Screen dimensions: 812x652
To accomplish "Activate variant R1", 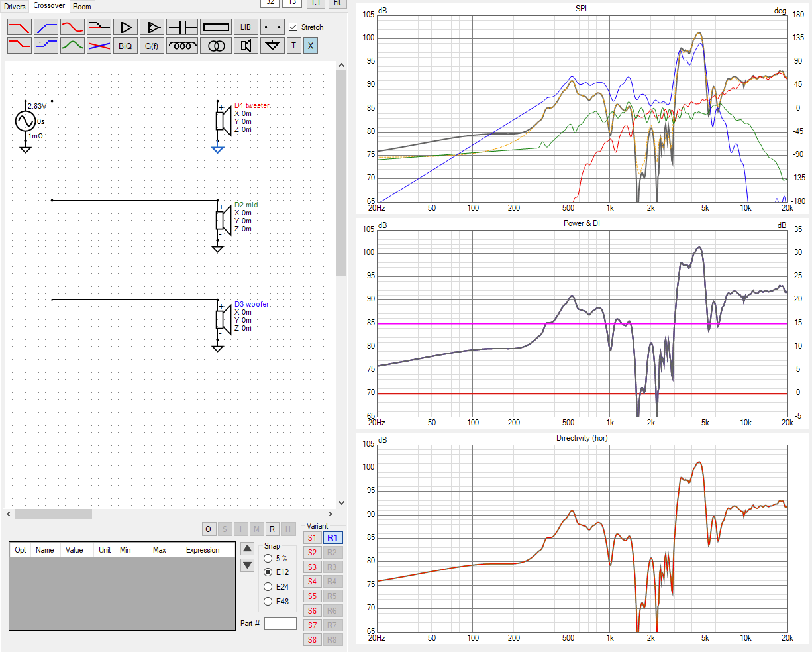I will click(x=332, y=537).
